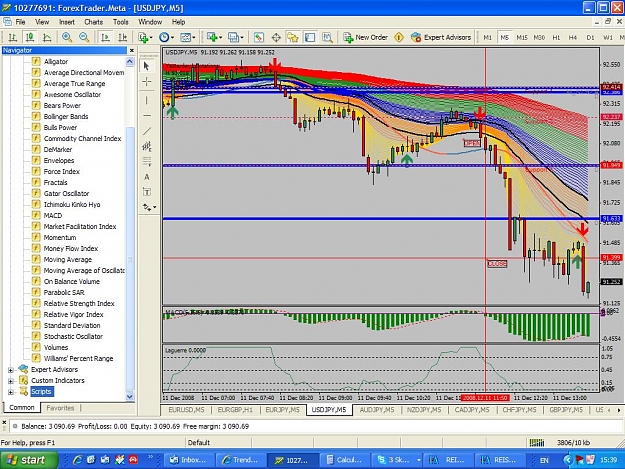Screen dimensions: 625x469
Task: Select Stochastic Oscillator indicator
Action: click(73, 336)
